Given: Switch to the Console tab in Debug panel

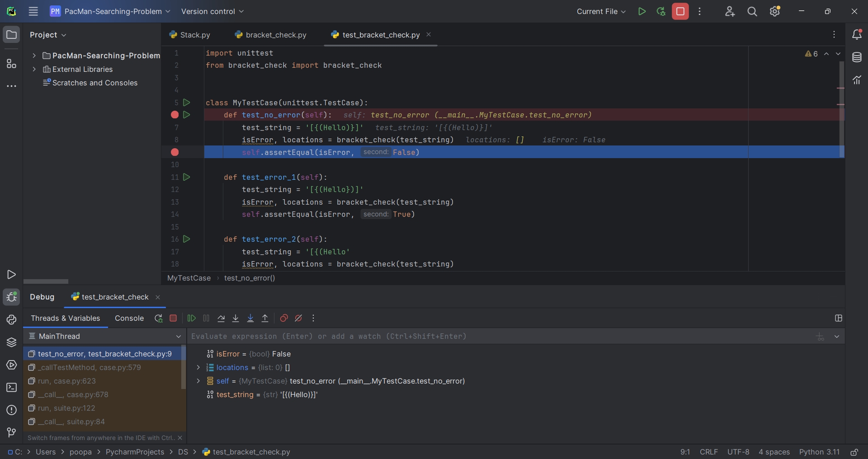Looking at the screenshot, I should [x=129, y=318].
